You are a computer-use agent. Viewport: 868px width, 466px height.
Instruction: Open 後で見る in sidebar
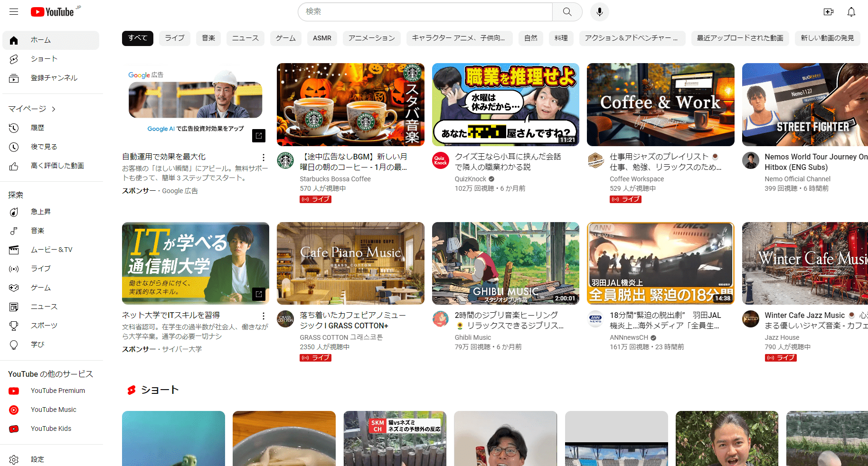pyautogui.click(x=51, y=147)
